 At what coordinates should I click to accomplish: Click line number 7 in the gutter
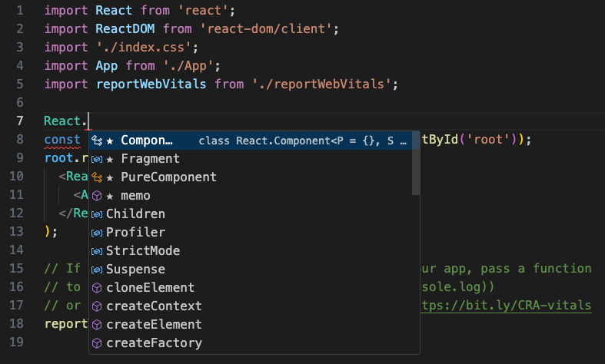pos(18,121)
